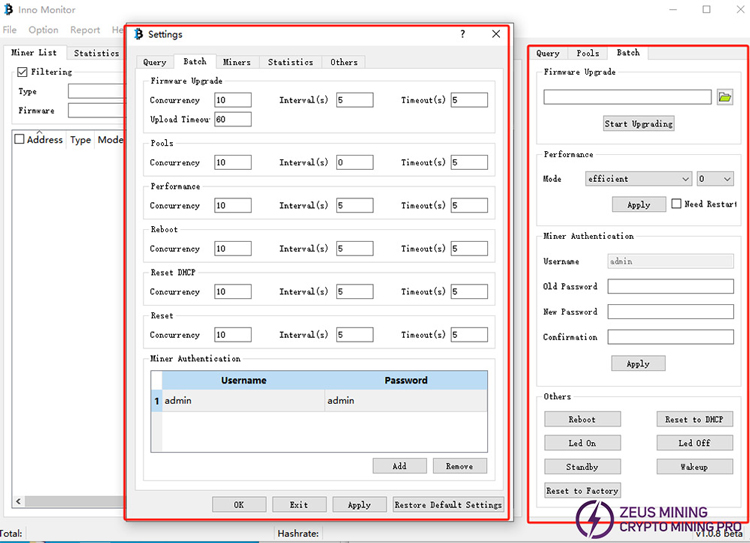This screenshot has height=543, width=750.
Task: Expand the dropdown showing value 0
Action: coord(715,179)
